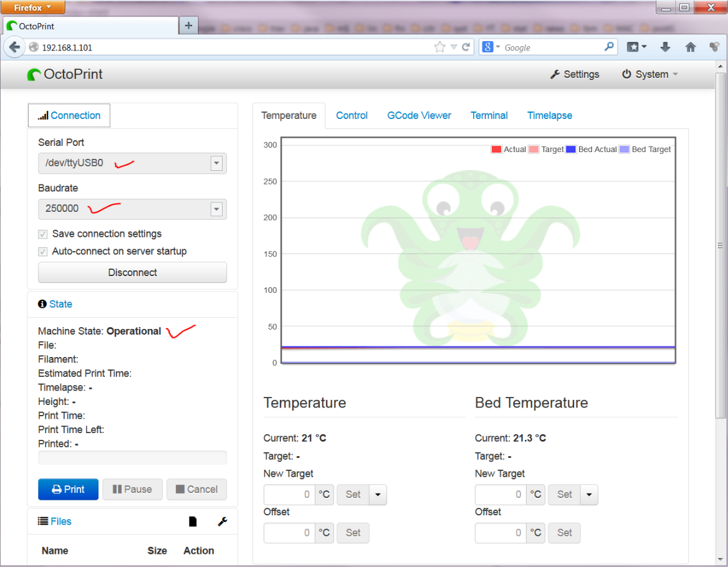Click the light blue Bed Target swatch
This screenshot has height=567, width=728.
click(625, 150)
